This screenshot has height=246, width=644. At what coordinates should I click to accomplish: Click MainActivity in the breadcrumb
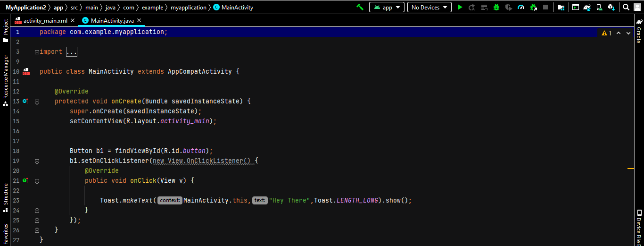[233, 8]
